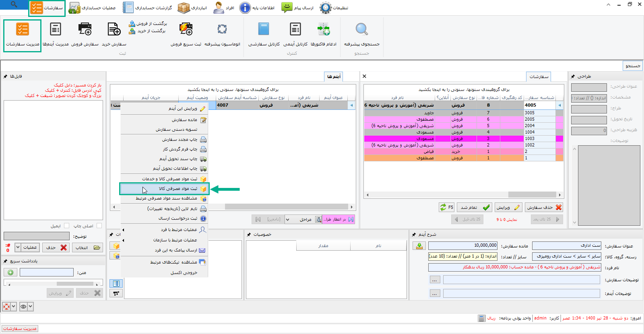Click the اتوماسیون پیشرفته icon
Viewport: 644px width, 334px height.
click(x=222, y=30)
